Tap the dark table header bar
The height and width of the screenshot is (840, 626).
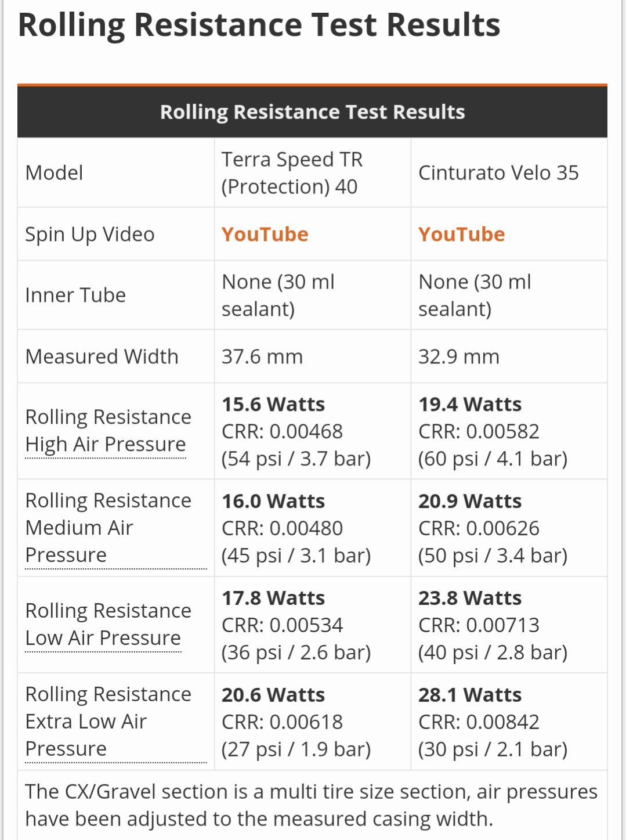(312, 111)
